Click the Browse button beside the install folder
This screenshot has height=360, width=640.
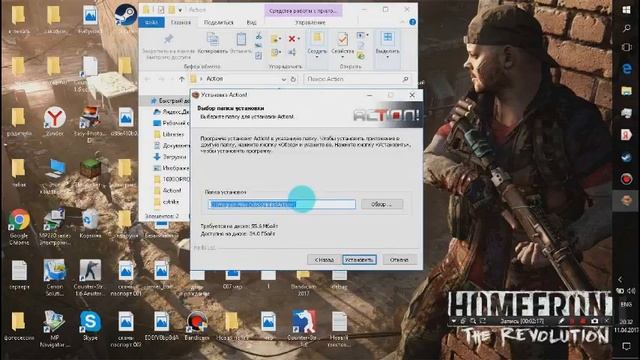point(382,204)
